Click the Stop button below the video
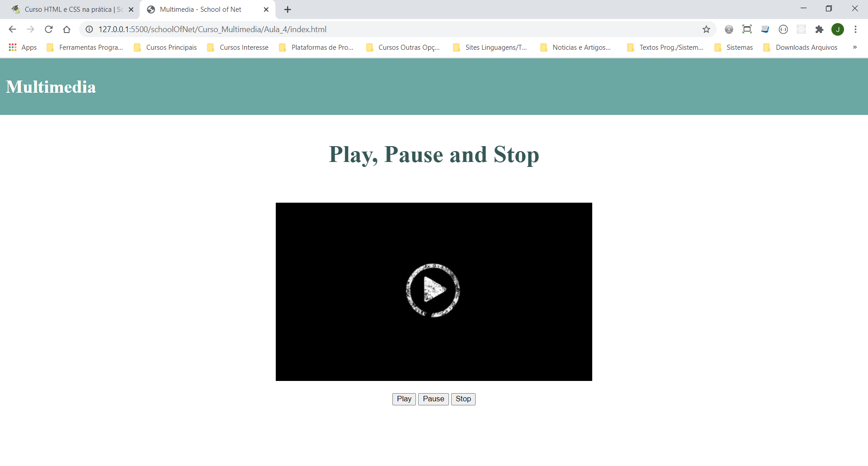 click(x=463, y=399)
